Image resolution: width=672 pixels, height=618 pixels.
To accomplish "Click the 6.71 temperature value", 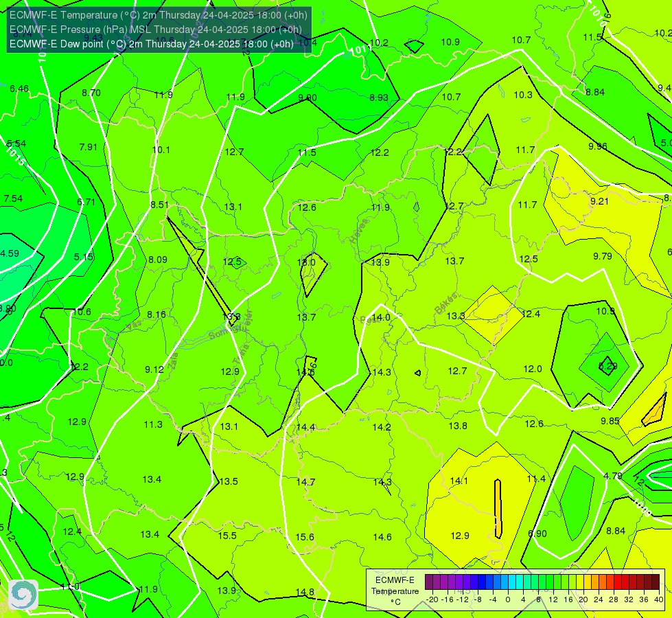I will (x=86, y=202).
